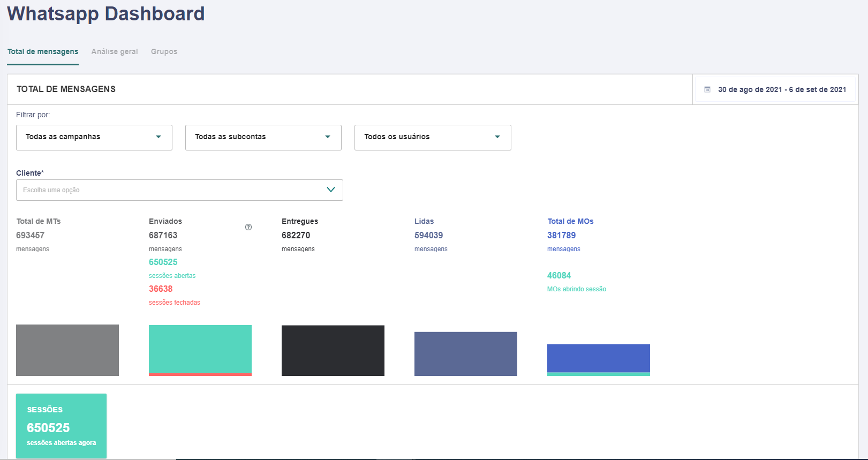Click the Whatsapp Dashboard page title
Screen dimensions: 868x460
point(106,14)
